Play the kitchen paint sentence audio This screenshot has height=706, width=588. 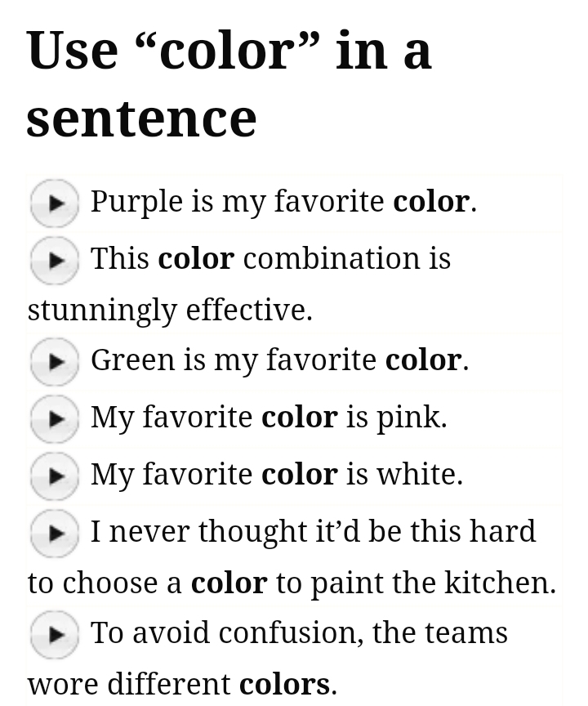click(54, 533)
